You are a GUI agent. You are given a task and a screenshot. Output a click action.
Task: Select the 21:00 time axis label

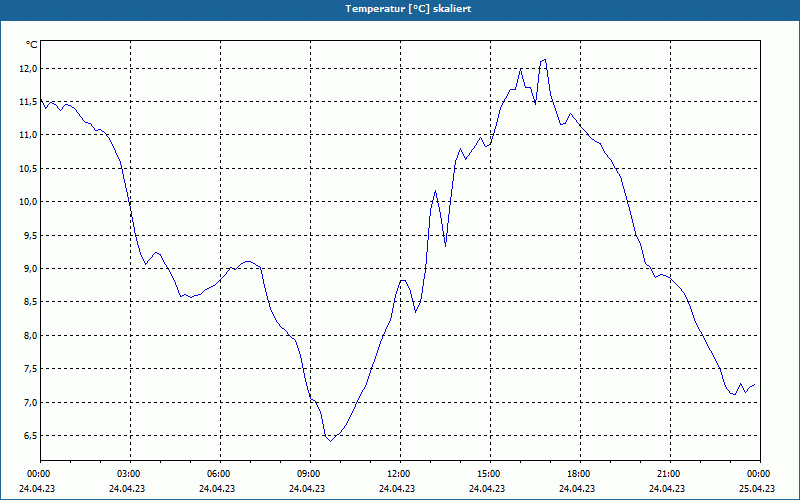coord(670,474)
